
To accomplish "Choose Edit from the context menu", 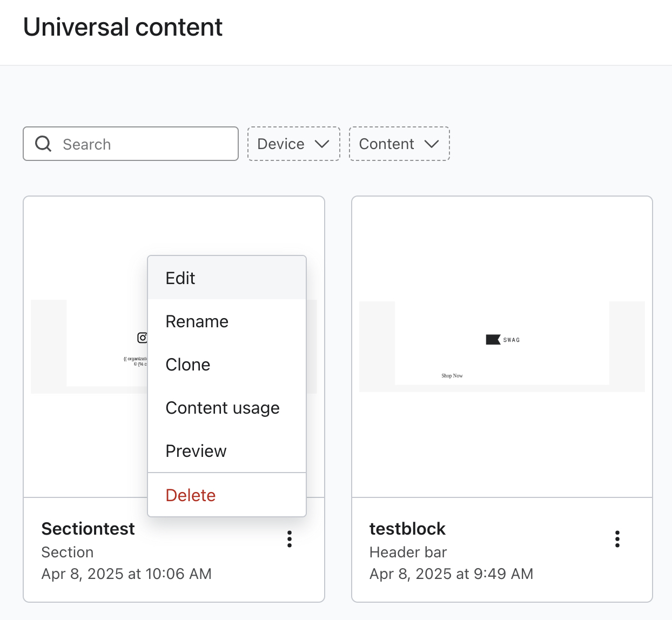I will 180,278.
